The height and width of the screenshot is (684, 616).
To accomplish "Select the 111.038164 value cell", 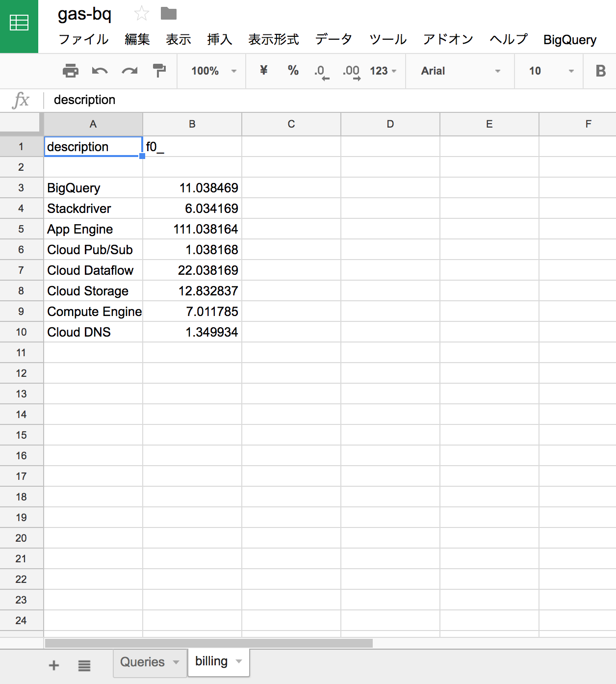I will click(192, 229).
